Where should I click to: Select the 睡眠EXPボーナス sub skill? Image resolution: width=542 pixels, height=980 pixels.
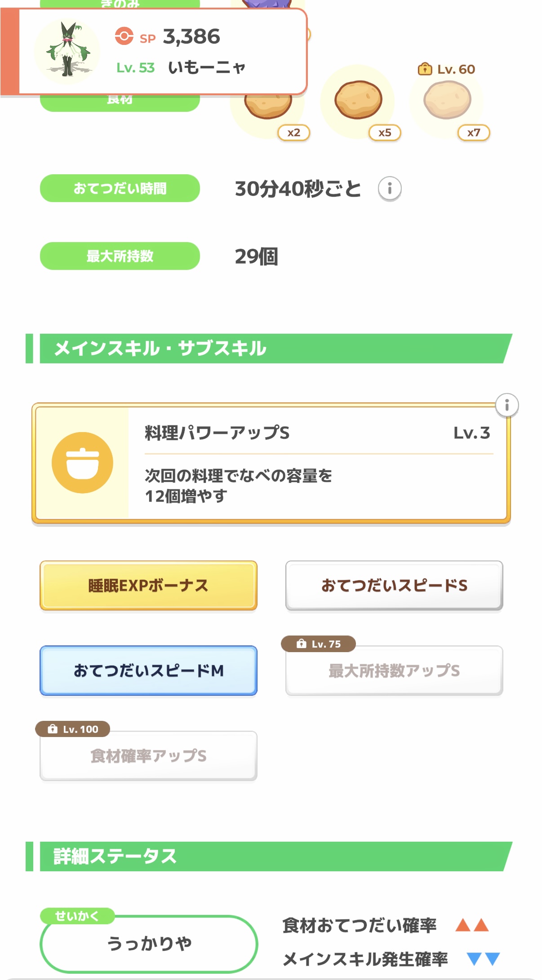[148, 585]
